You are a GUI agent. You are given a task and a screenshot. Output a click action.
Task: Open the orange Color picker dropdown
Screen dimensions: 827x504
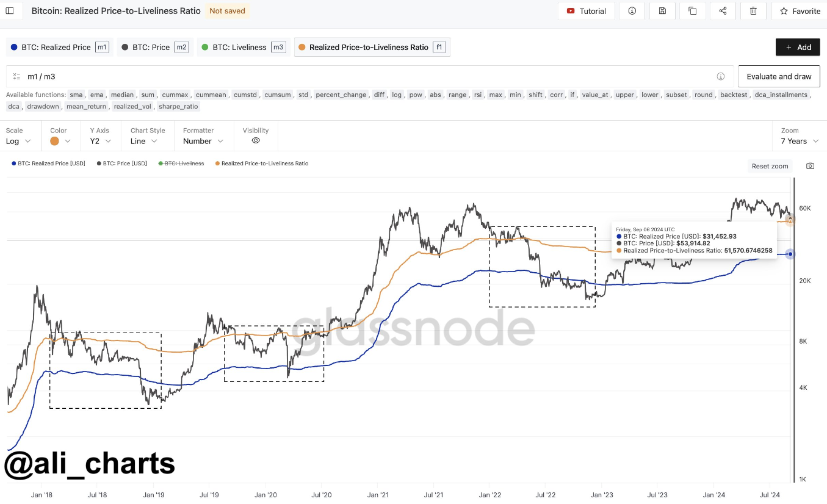pyautogui.click(x=60, y=141)
